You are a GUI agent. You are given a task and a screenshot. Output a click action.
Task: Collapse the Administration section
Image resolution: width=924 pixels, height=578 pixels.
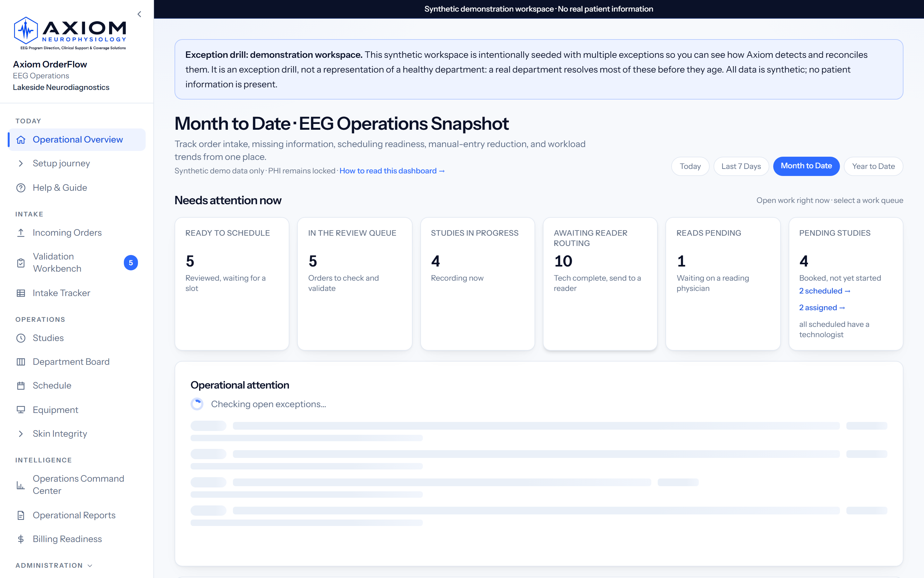[x=54, y=565]
